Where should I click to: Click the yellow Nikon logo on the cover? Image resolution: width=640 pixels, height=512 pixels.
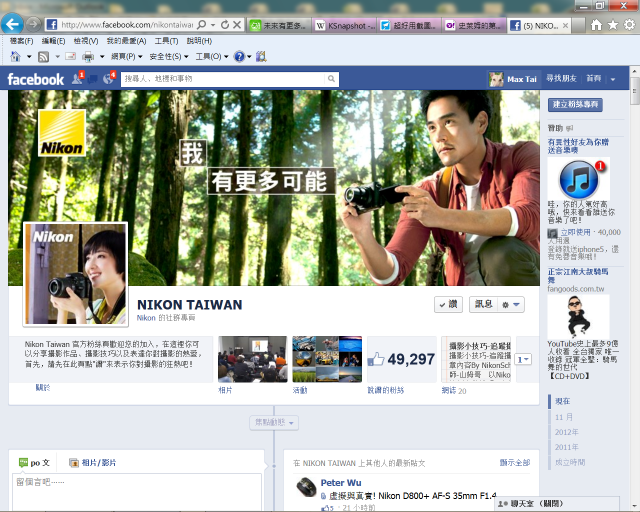(x=62, y=133)
